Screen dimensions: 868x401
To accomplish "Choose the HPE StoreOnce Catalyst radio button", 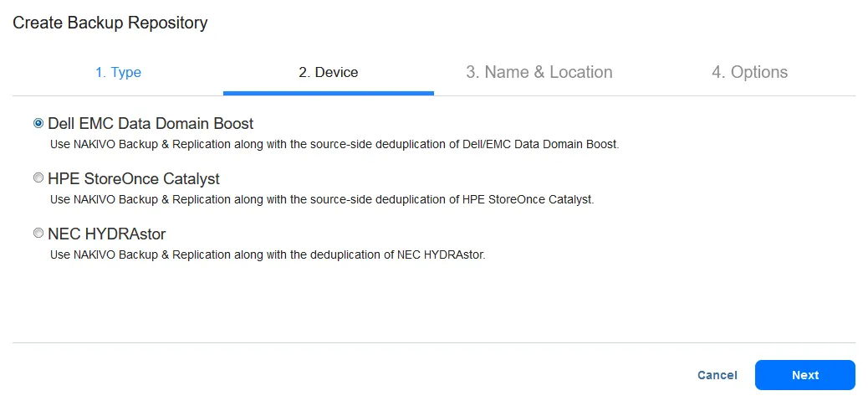I will click(38, 178).
